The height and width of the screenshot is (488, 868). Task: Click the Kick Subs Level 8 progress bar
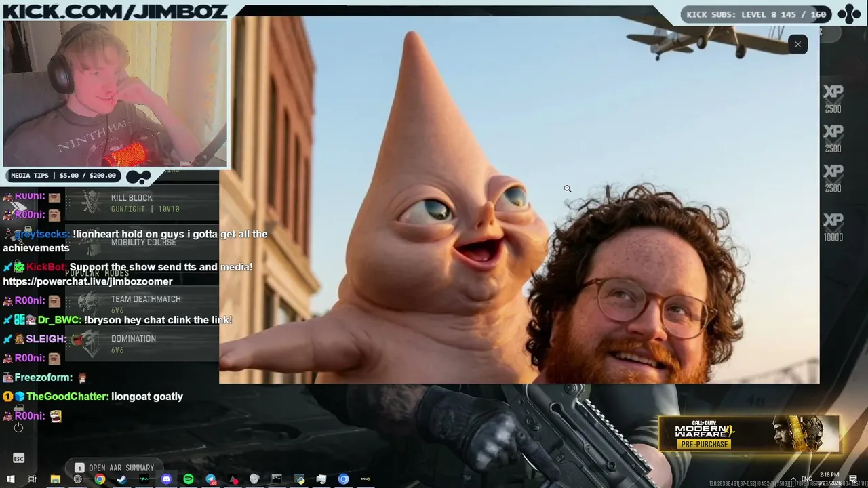pos(756,14)
